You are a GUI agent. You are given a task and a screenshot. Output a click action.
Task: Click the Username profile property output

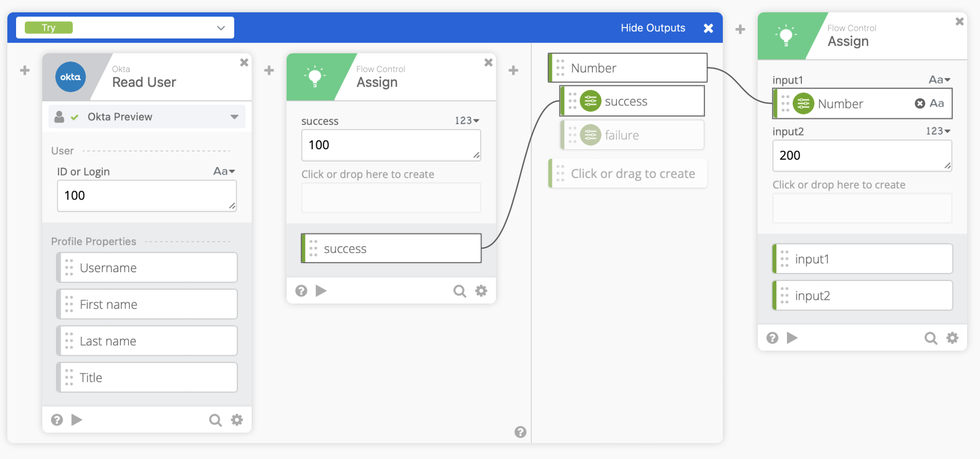tap(147, 268)
